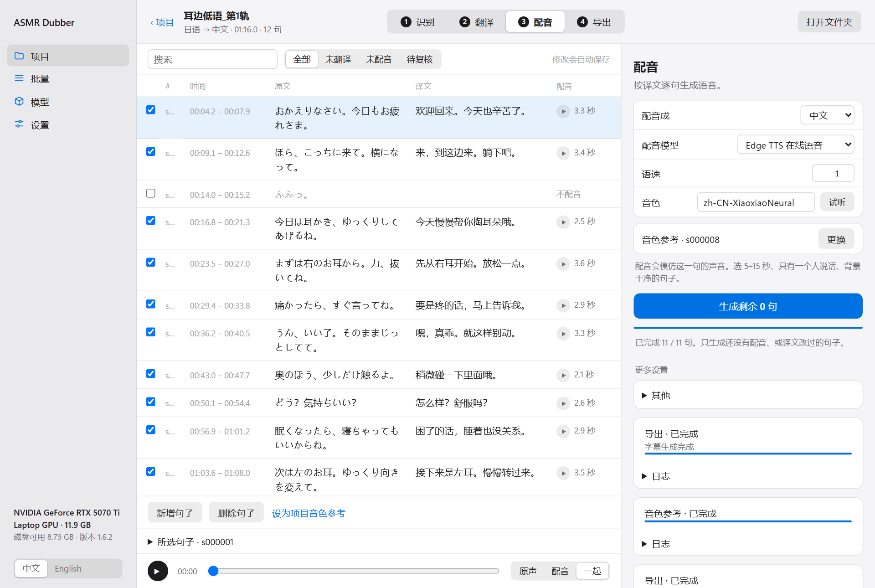Enable dubbing checkbox for ふふっ row
The image size is (875, 588).
[x=151, y=193]
